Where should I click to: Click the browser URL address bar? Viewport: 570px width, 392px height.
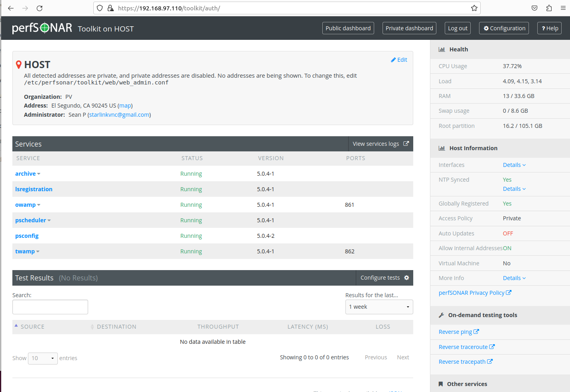pyautogui.click(x=286, y=8)
